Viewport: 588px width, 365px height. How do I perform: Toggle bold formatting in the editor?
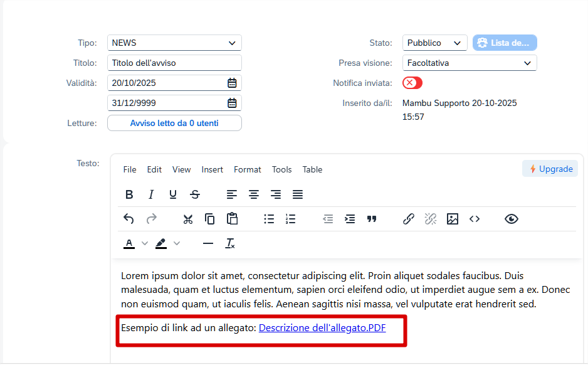click(x=129, y=194)
